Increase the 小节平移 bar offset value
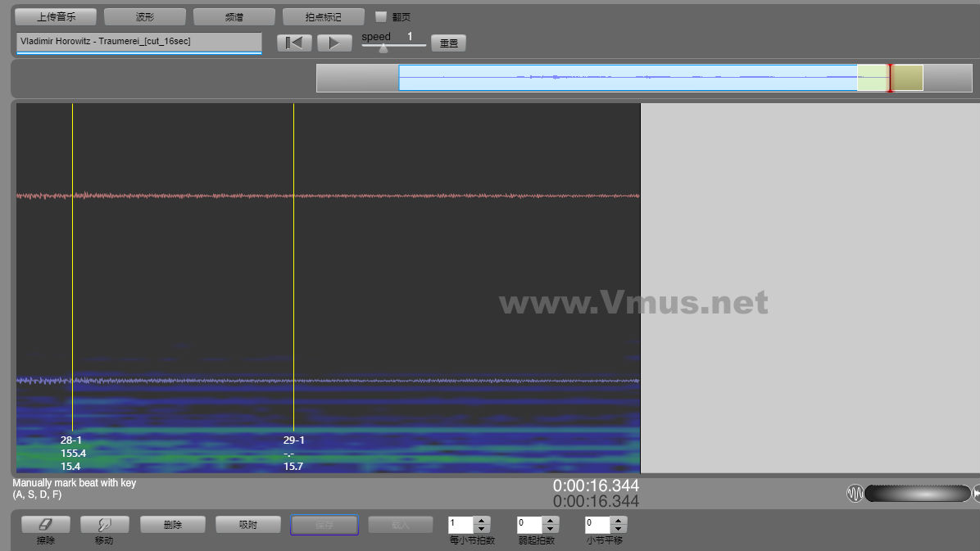This screenshot has height=551, width=980. pyautogui.click(x=619, y=521)
